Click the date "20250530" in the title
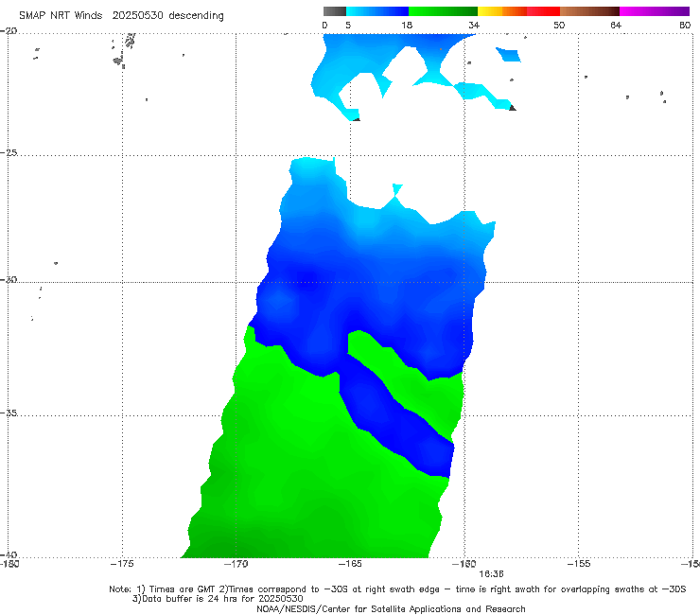The height and width of the screenshot is (615, 700). coord(137,15)
